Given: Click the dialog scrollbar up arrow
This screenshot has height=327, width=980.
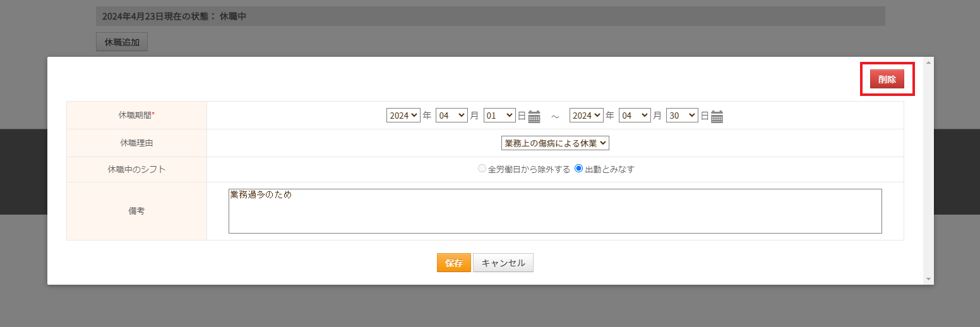Looking at the screenshot, I should [928, 62].
